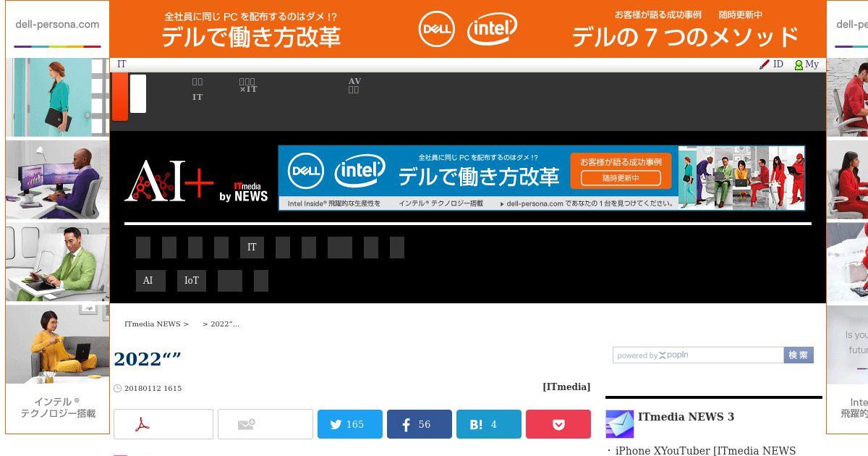Open the ID link in top bar
The height and width of the screenshot is (456, 868).
click(778, 64)
